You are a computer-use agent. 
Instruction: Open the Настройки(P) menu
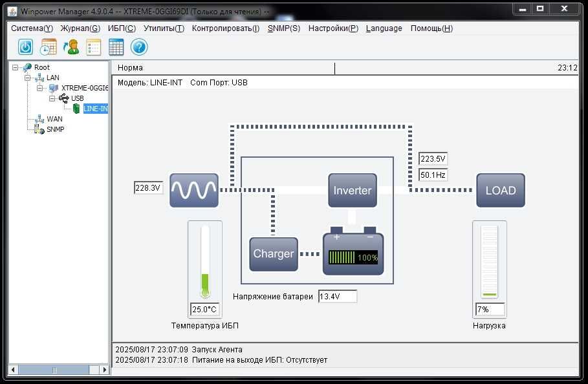(333, 28)
